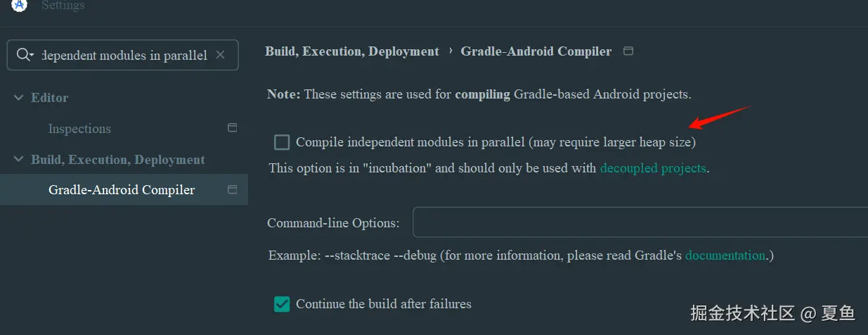
Task: Collapse Build, Execution, Deployment group
Action: point(18,160)
